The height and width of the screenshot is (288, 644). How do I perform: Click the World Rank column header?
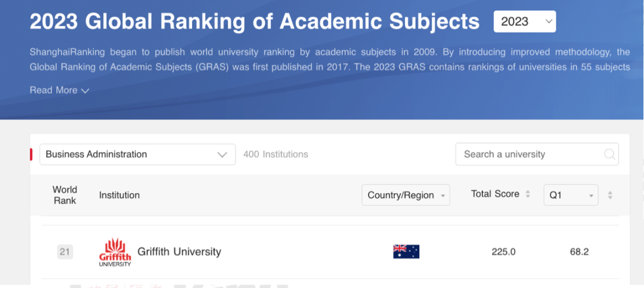65,195
